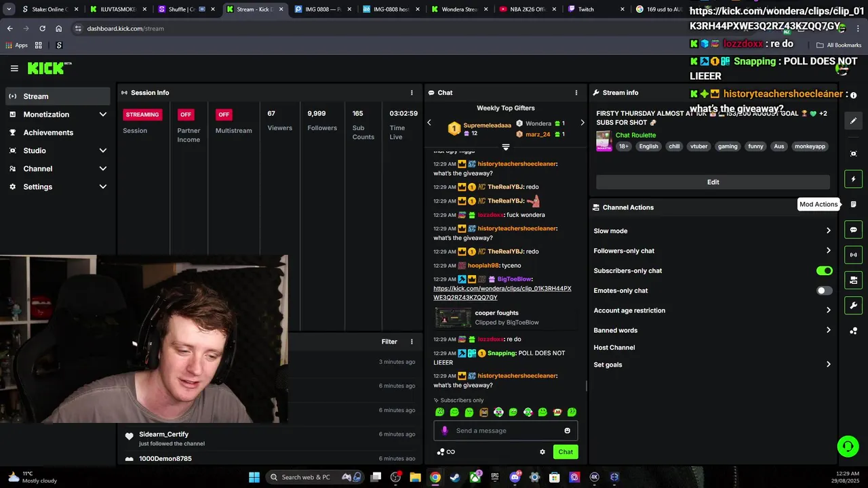868x488 pixels.
Task: Click the Edit stream info button
Action: coord(713,182)
